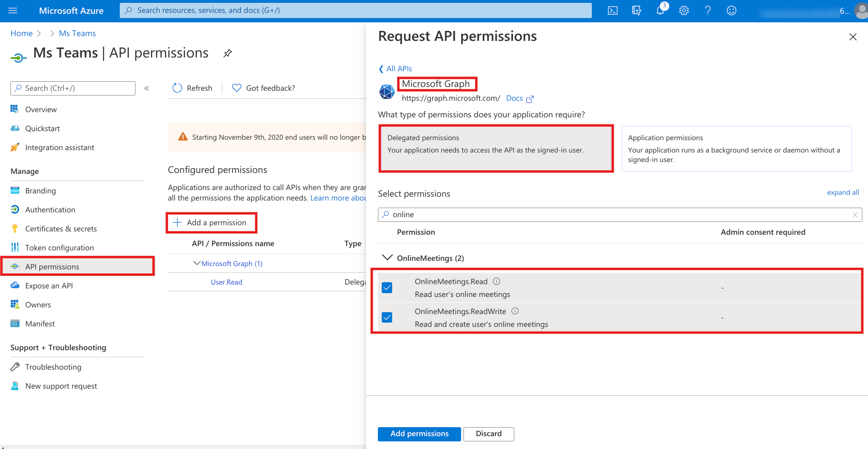Go to Home breadcrumb

[21, 33]
